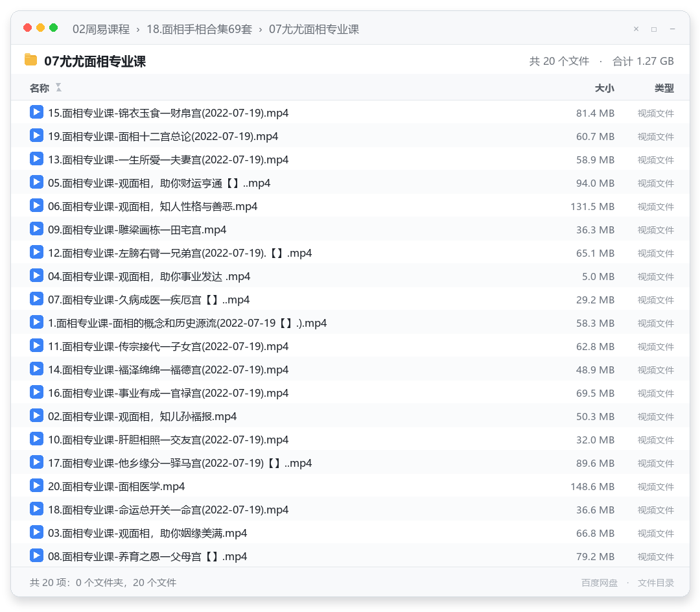Click the 合计 1.27 GB total size label
The height and width of the screenshot is (612, 700).
coord(643,61)
